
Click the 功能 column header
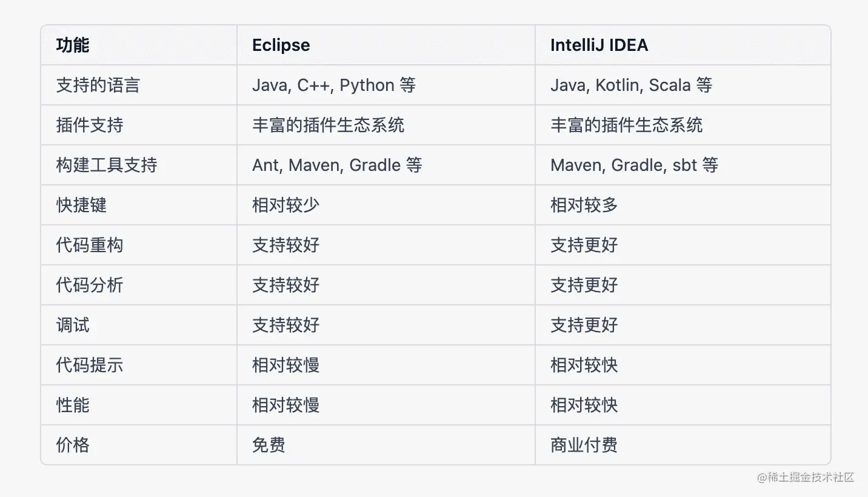point(73,45)
